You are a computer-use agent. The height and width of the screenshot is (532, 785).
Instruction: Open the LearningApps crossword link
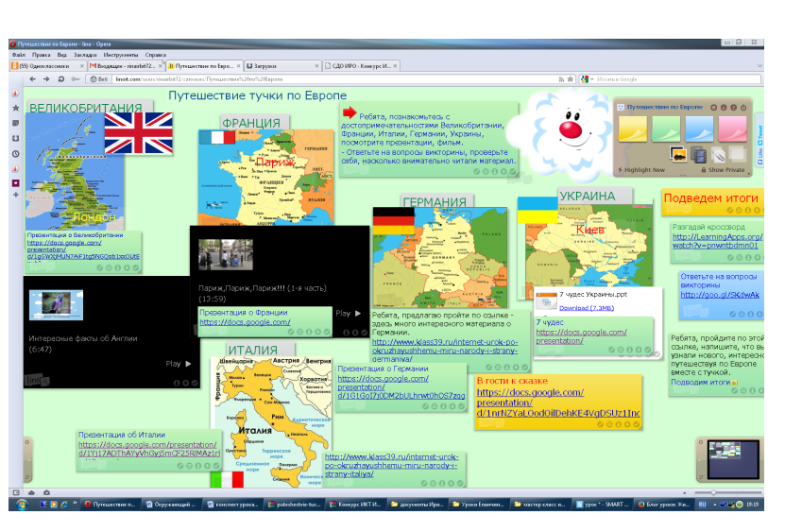(717, 241)
